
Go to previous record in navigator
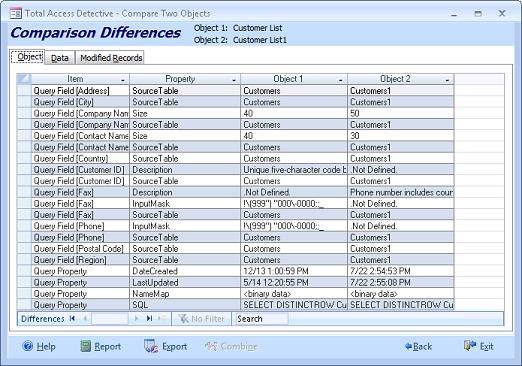(85, 319)
